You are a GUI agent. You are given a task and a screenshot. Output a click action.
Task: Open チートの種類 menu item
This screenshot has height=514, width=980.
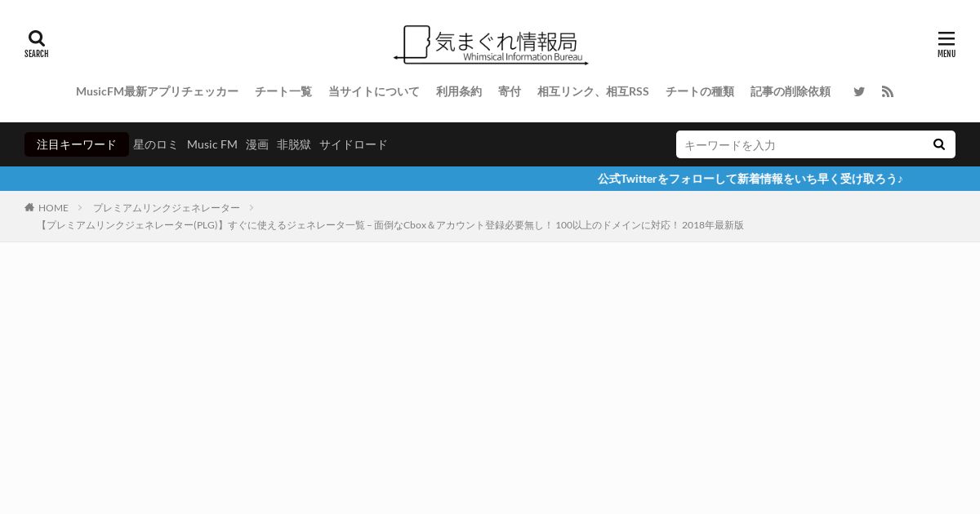coord(700,91)
